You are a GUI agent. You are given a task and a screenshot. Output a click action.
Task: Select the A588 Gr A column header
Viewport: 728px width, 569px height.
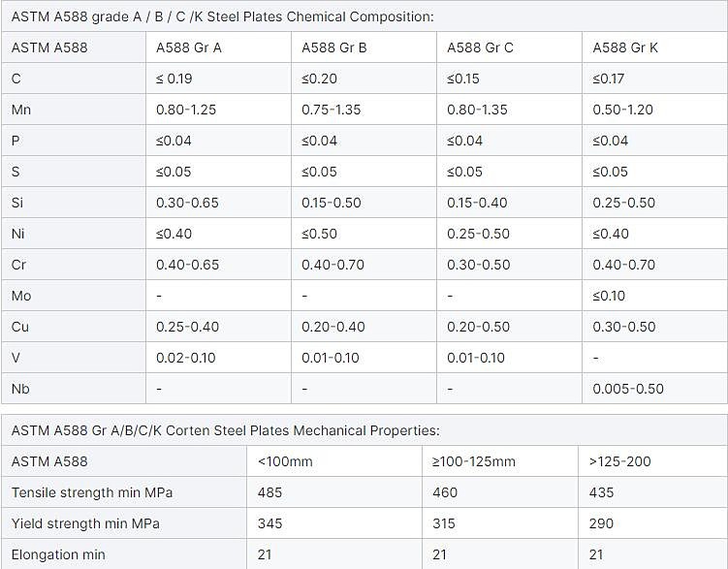point(189,47)
